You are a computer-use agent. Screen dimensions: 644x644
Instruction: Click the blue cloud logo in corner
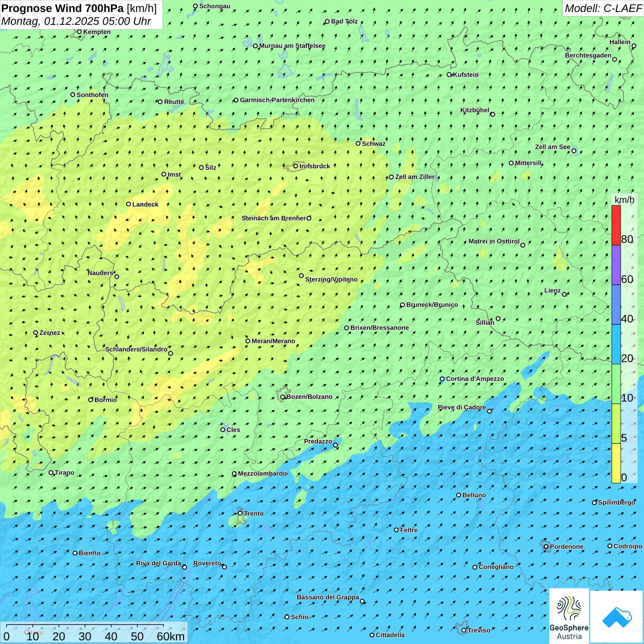pos(617,616)
